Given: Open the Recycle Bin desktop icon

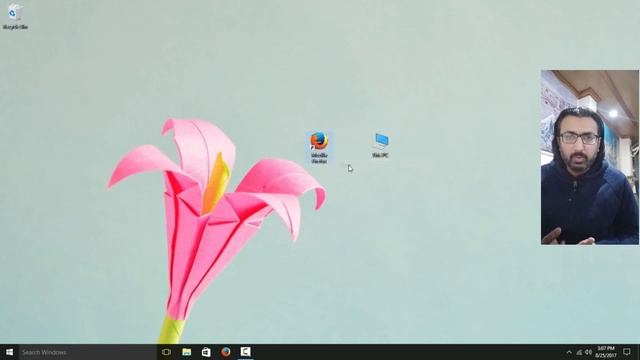Looking at the screenshot, I should coord(15,16).
